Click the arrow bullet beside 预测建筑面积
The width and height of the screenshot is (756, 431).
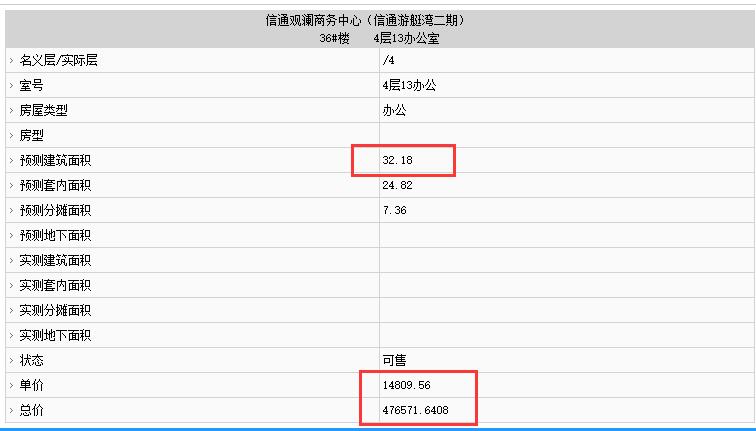[x=11, y=161]
